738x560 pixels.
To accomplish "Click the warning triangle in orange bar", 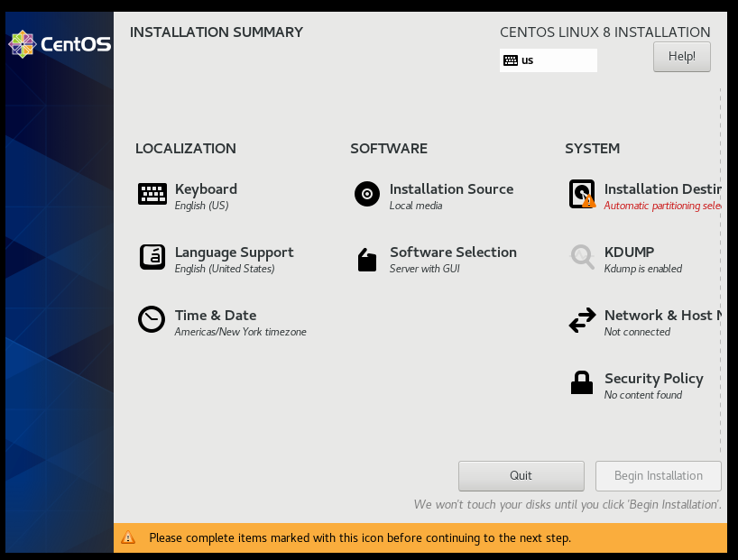I will tap(128, 538).
